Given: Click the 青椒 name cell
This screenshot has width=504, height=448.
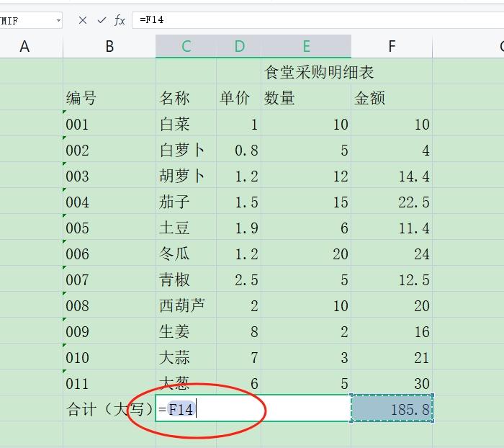Looking at the screenshot, I should (x=186, y=279).
